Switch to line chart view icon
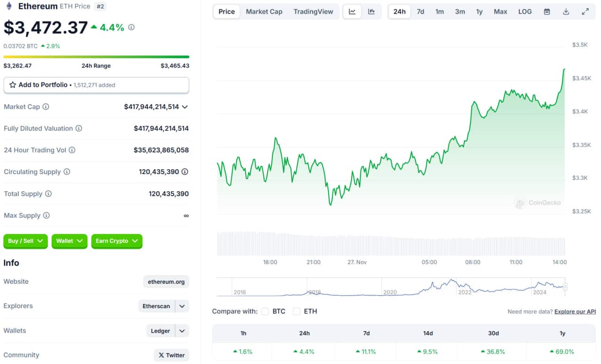Screen dimensions: 601x364 352,12
